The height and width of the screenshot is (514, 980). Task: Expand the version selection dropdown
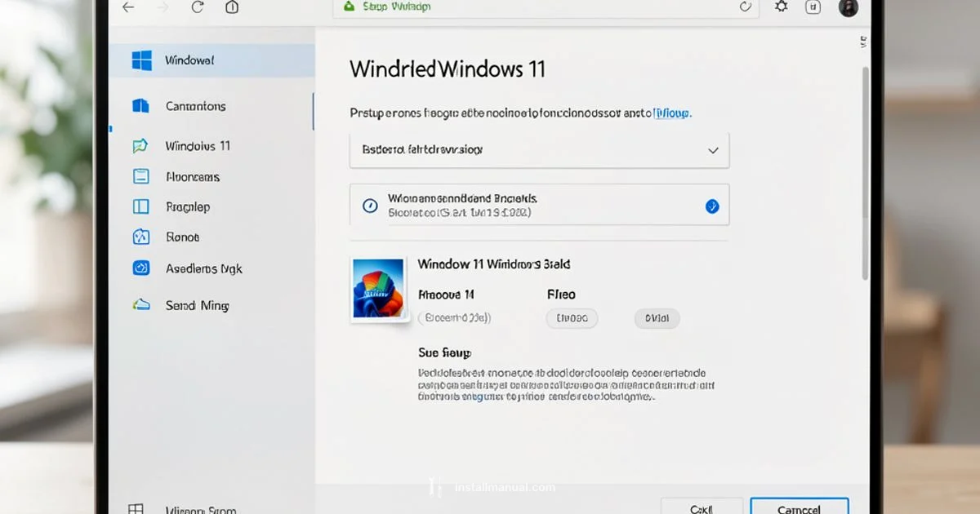(x=539, y=150)
